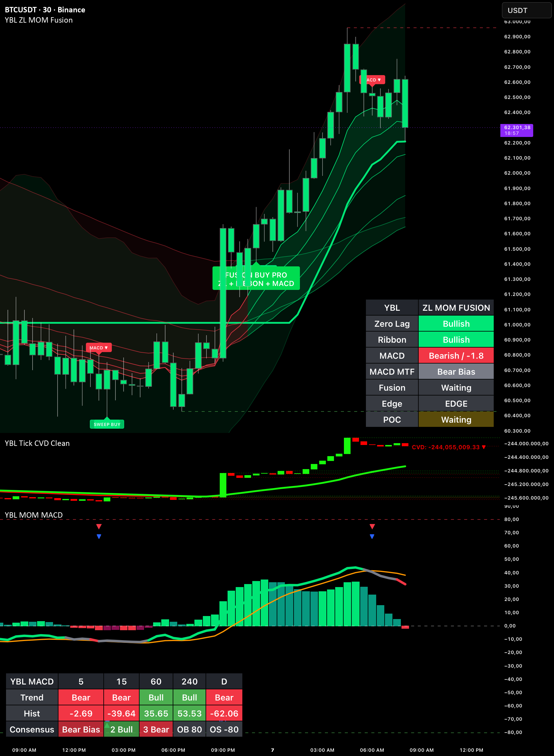This screenshot has width=554, height=756.
Task: Click the Hist value 53.53
Action: pyautogui.click(x=190, y=714)
